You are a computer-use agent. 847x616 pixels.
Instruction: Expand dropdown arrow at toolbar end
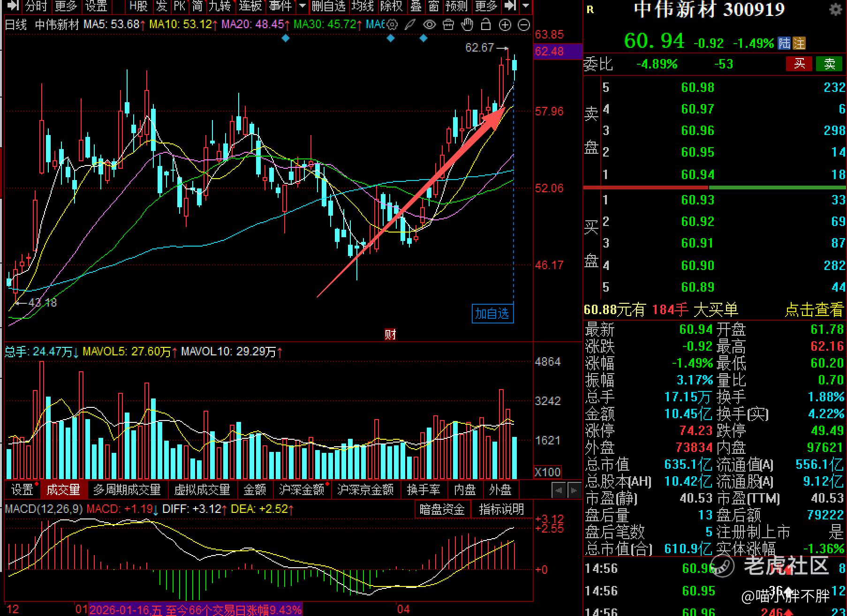point(526,6)
